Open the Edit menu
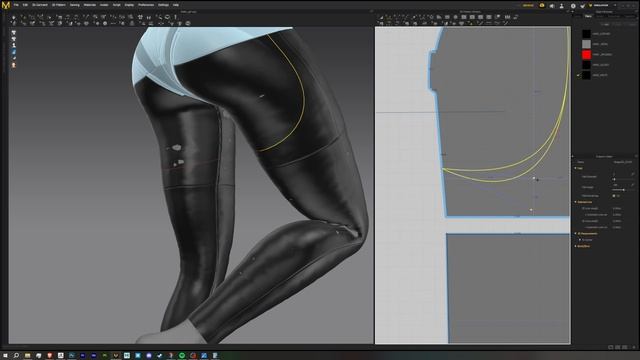640x360 pixels. [x=25, y=5]
